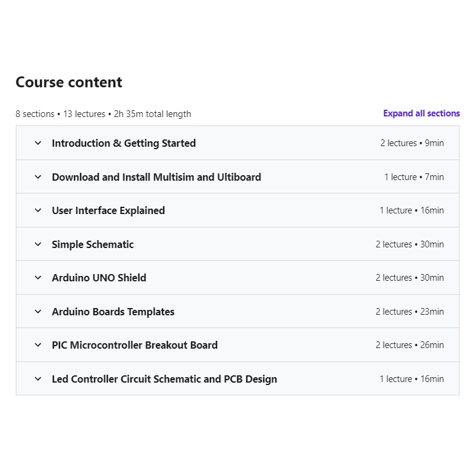This screenshot has height=476, width=476.
Task: Click the 1 lecture • 7min label
Action: 414,177
